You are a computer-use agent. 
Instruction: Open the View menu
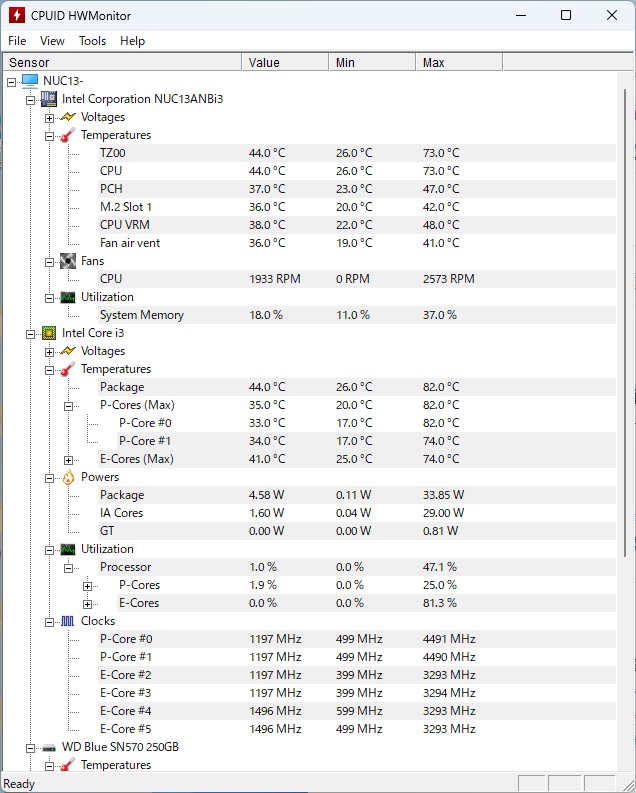(x=52, y=41)
